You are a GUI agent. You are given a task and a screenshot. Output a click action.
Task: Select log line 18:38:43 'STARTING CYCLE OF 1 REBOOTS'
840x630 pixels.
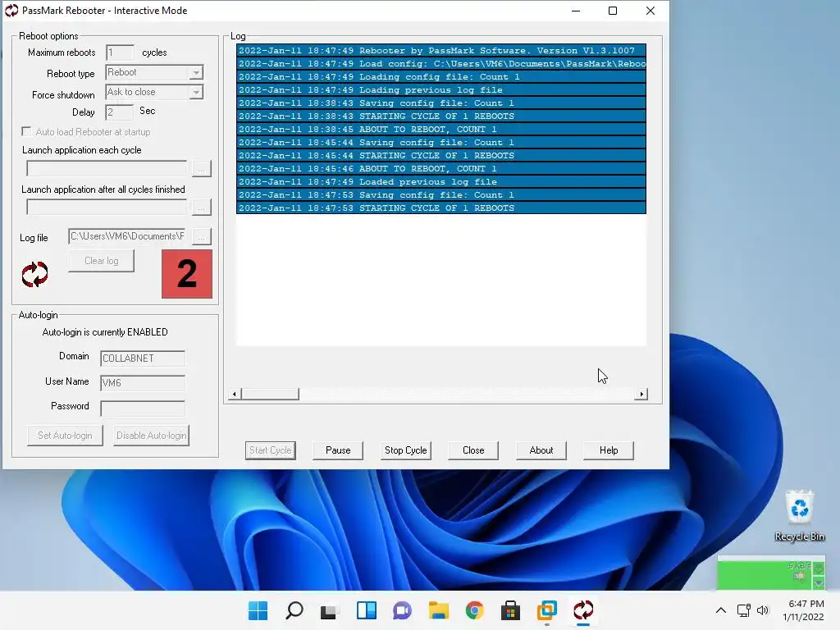441,116
